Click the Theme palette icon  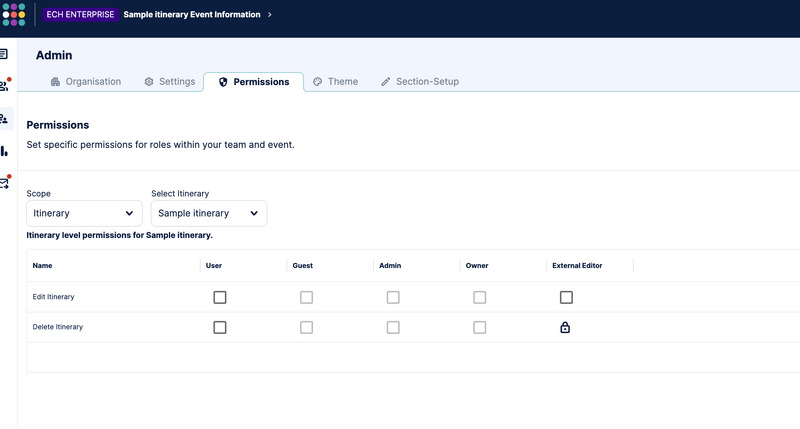[x=317, y=82]
